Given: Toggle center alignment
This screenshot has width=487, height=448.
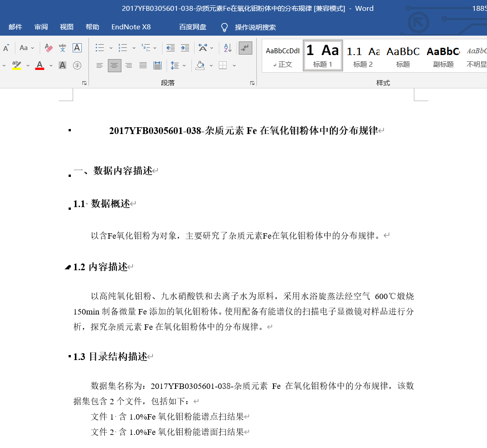Looking at the screenshot, I should click(114, 65).
